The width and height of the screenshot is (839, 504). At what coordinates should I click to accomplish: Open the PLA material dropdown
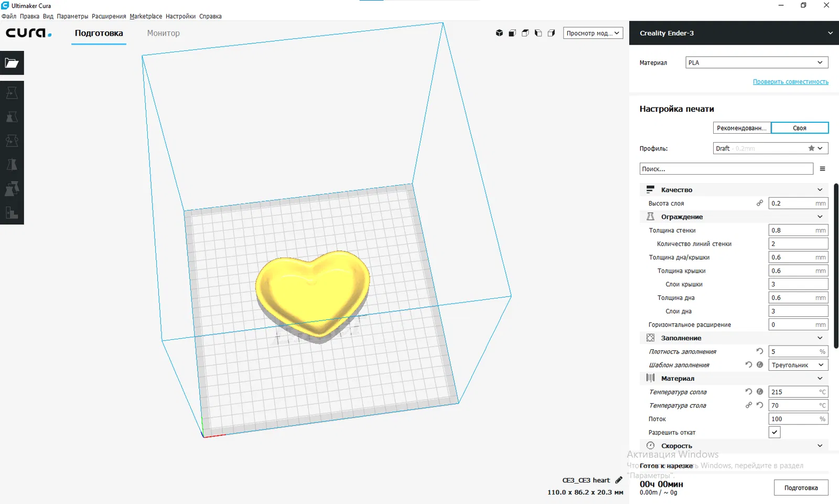[757, 62]
